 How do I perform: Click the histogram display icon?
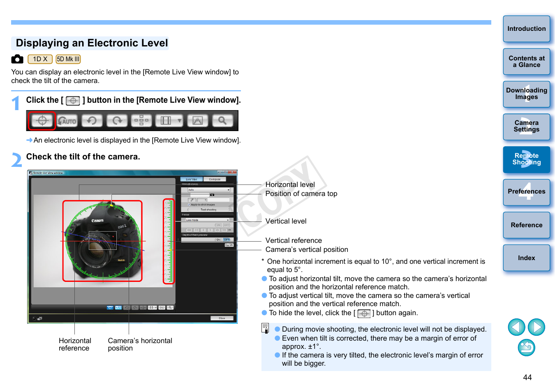(x=197, y=121)
